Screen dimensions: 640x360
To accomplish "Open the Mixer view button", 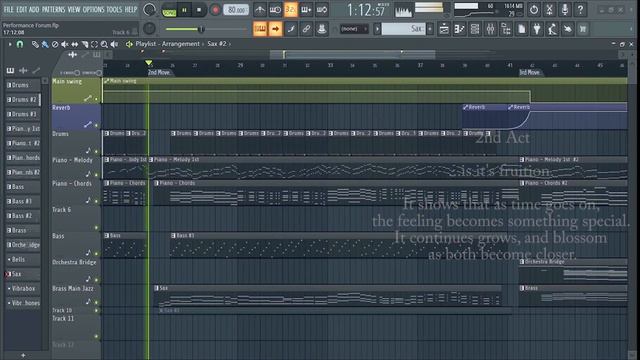I will tap(491, 29).
